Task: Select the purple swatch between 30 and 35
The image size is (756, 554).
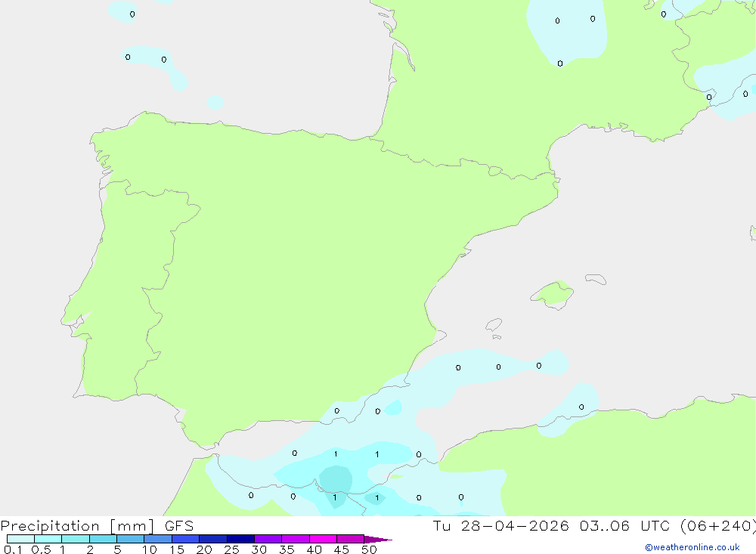Action: [x=268, y=539]
